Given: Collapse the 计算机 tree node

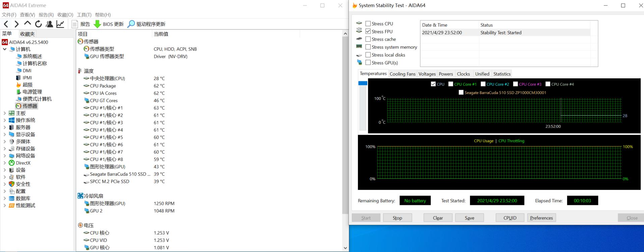Looking at the screenshot, I should tap(5, 49).
